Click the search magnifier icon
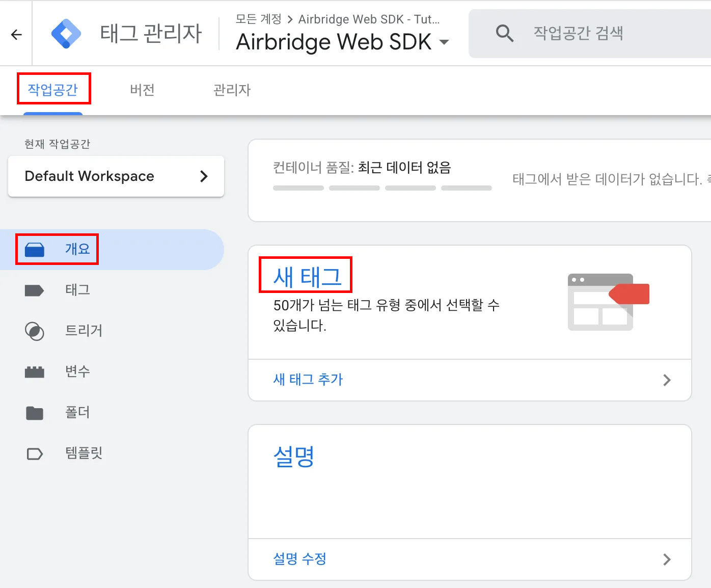Screen dimensions: 711x588 click(505, 34)
